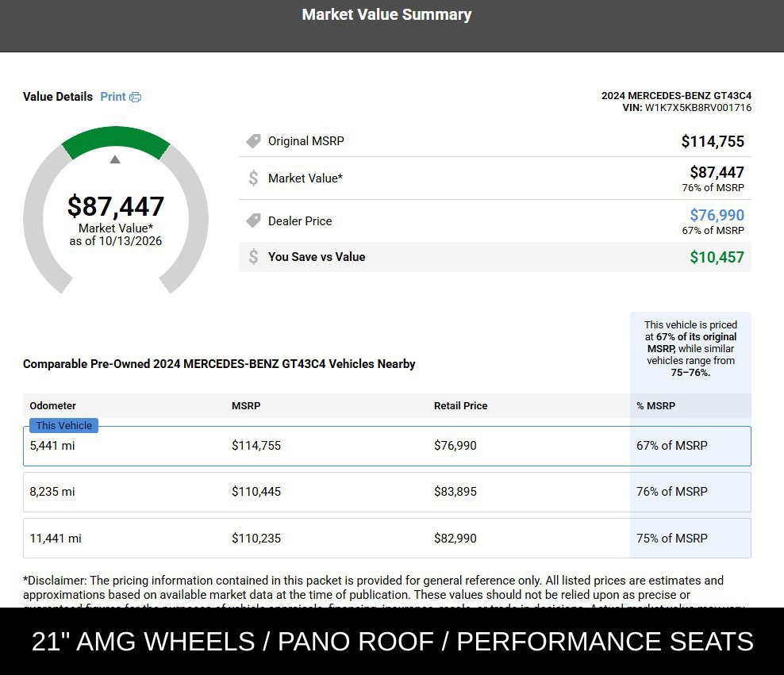Screen dimensions: 784x675
Task: Click the 2024 MERCEDES-BENZ GT43C4 heading
Action: [x=676, y=95]
